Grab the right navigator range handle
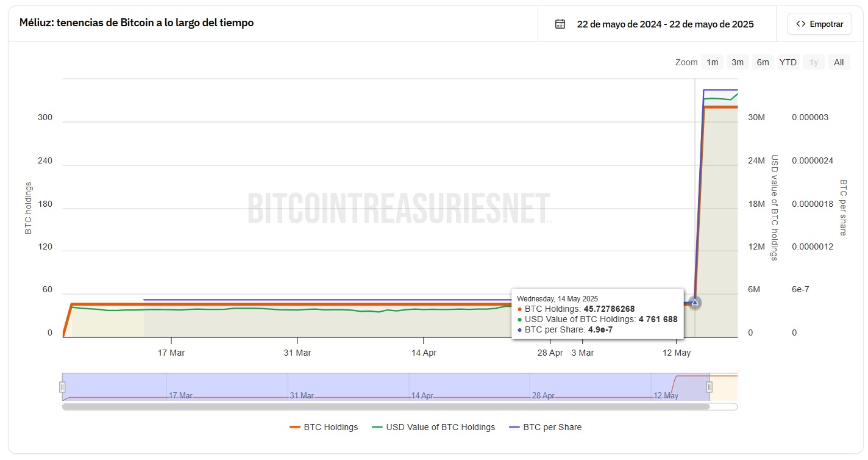Image resolution: width=868 pixels, height=460 pixels. [710, 387]
